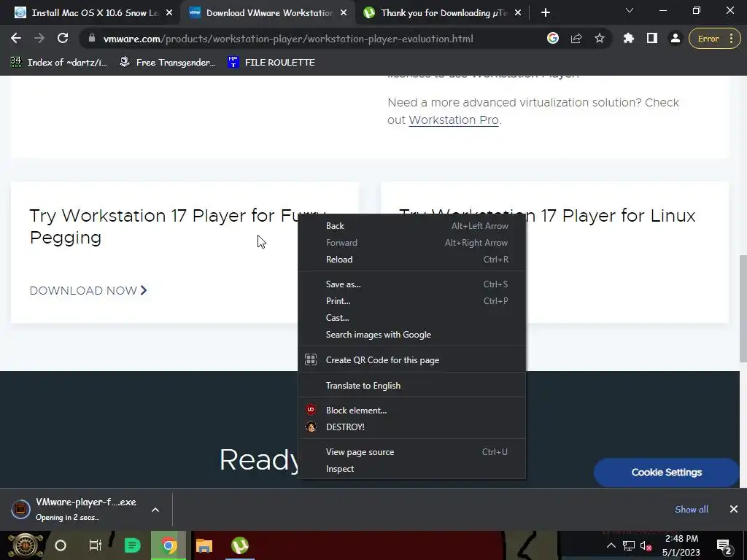Screen dimensions: 747x560
Task: Close the downloads bar
Action: click(x=734, y=510)
